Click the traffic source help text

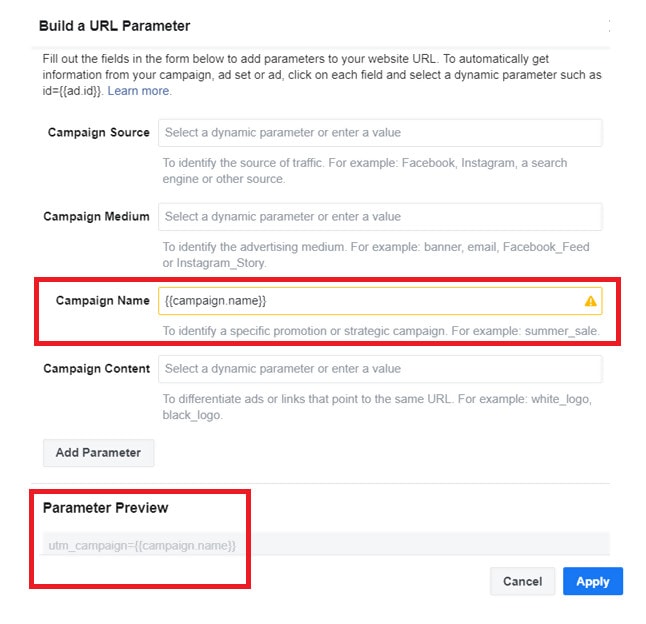[365, 171]
